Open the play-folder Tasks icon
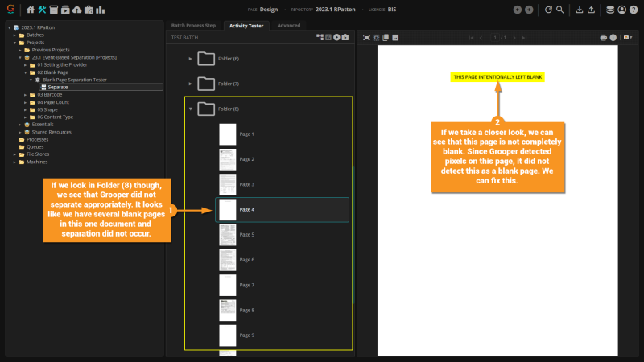The image size is (644, 362). coord(65,10)
